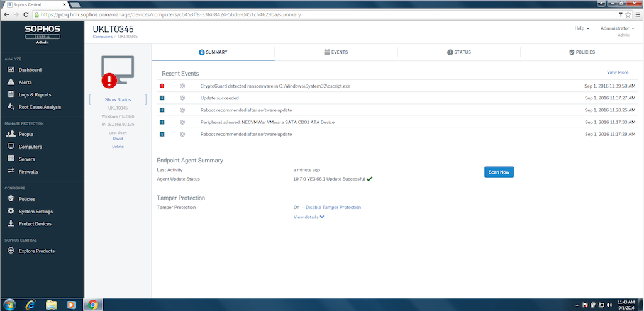Screen dimensions: 644x311
Task: Bookmark page with the star icon
Action: tap(628, 14)
